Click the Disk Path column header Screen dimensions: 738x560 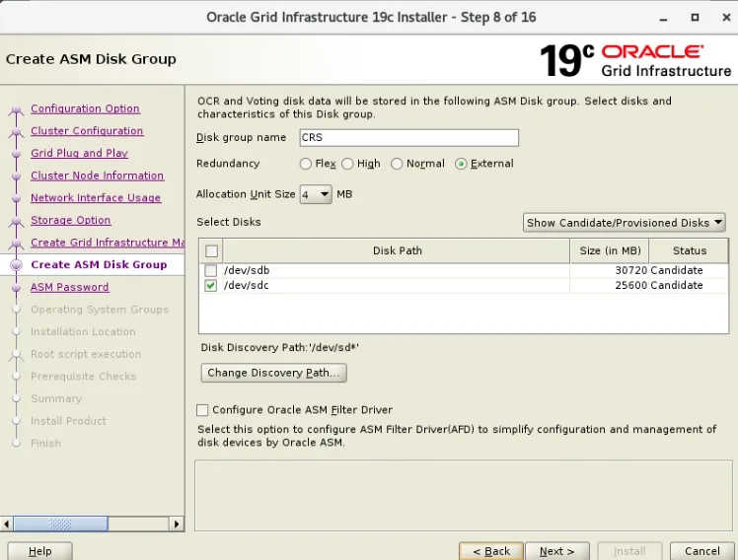pos(397,251)
